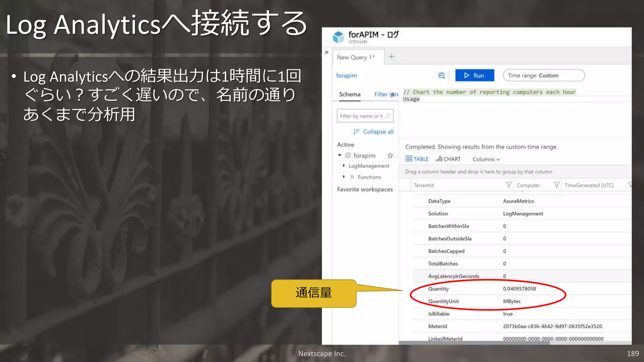The image size is (644, 362).
Task: Click search magnifier icon in filter box
Action: (388, 116)
